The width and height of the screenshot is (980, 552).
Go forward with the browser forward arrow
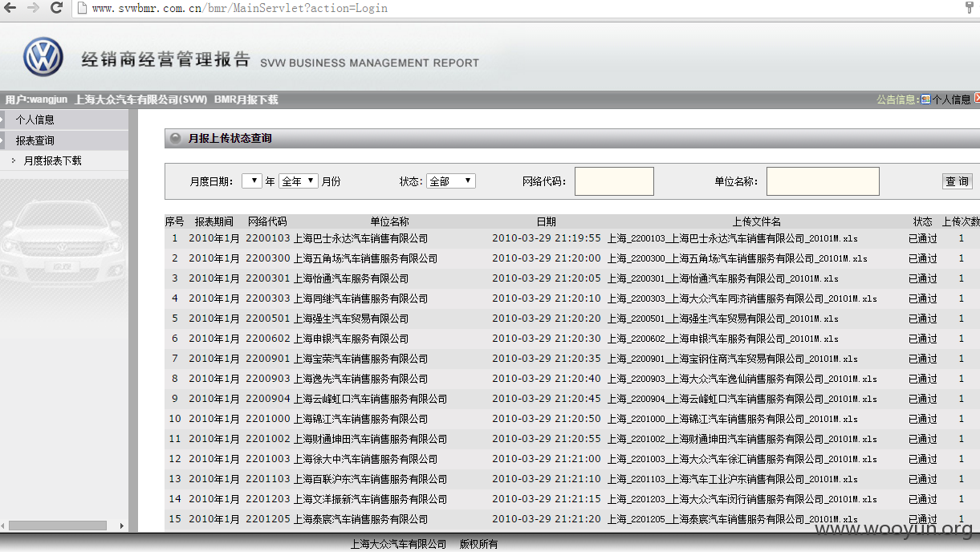coord(33,8)
